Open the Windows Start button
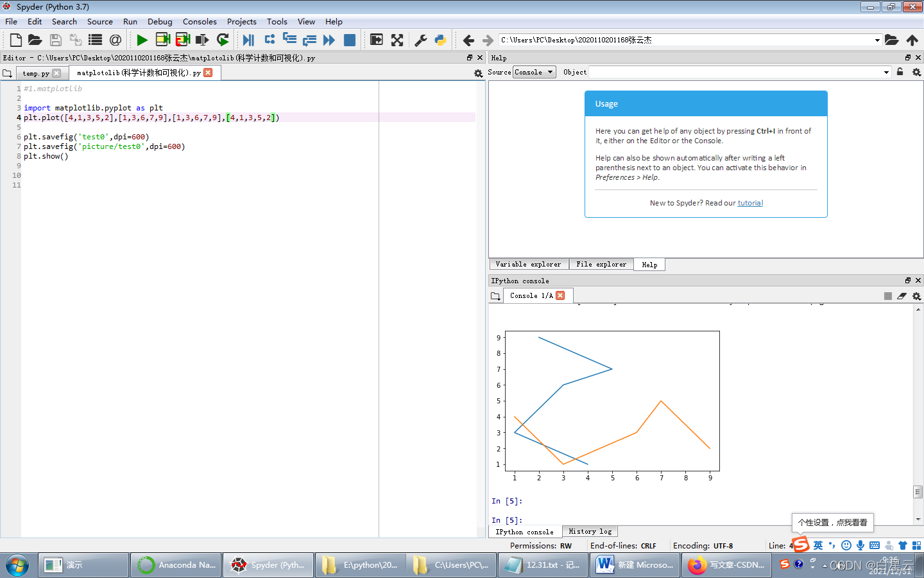 point(17,565)
